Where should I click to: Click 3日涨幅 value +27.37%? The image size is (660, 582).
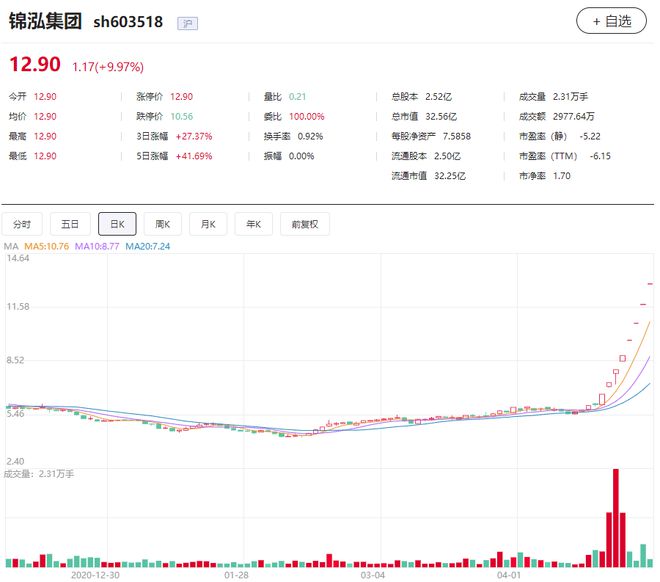point(194,136)
